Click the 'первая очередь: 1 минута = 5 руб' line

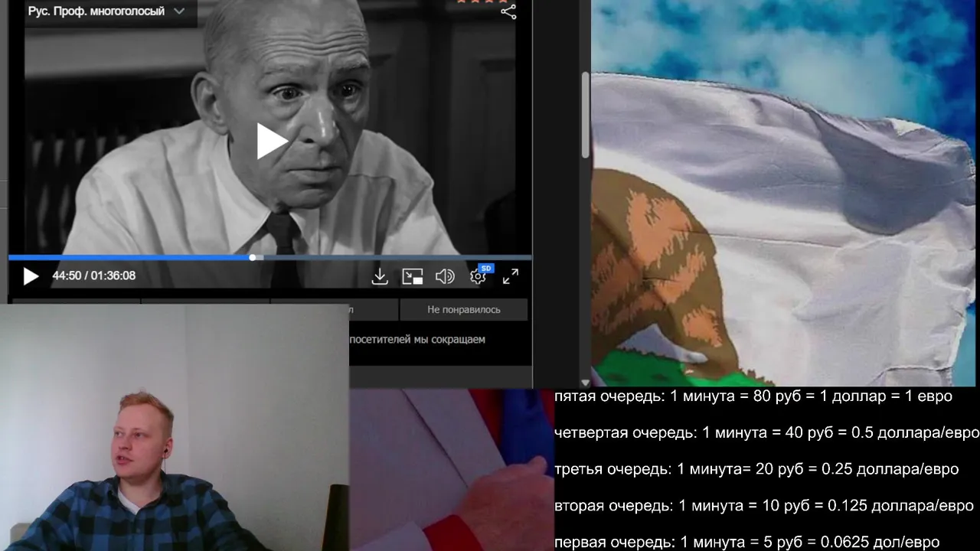tap(746, 542)
